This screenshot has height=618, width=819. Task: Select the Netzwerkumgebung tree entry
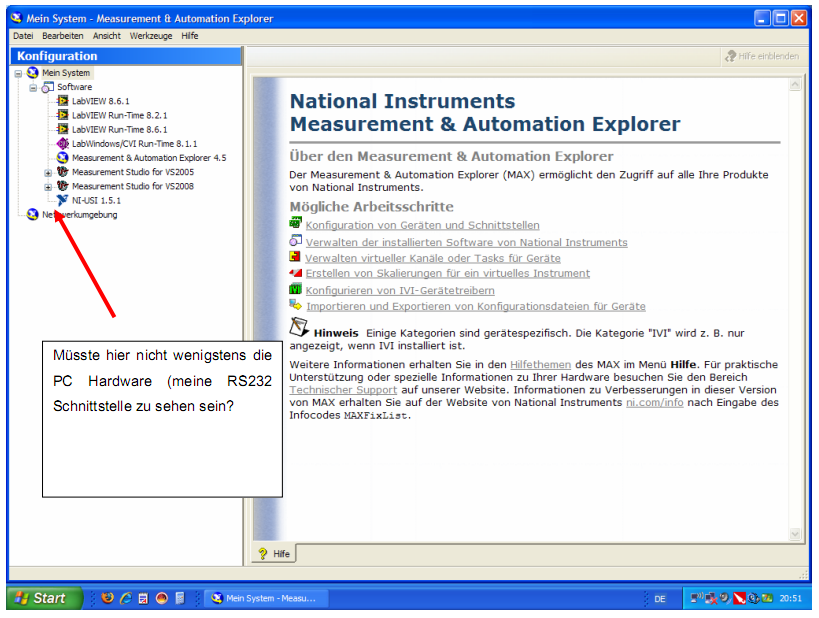click(x=79, y=214)
